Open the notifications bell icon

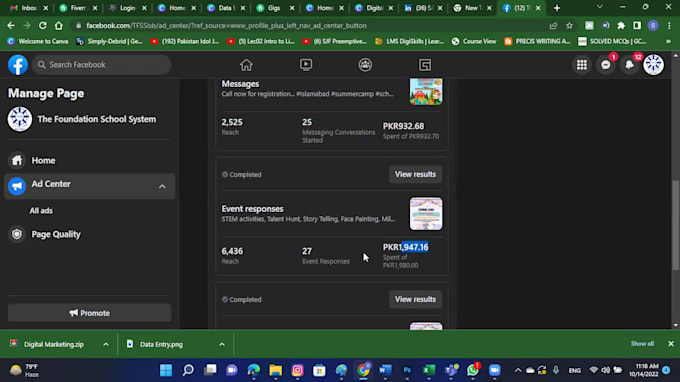(x=630, y=65)
